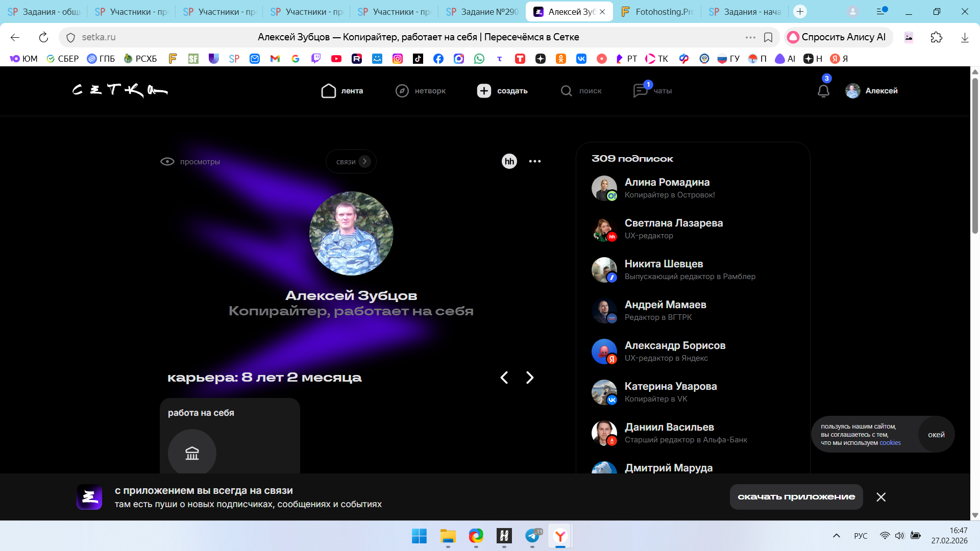Image resolution: width=980 pixels, height=551 pixels.
Task: Go to previous career slide arrow
Action: [504, 378]
